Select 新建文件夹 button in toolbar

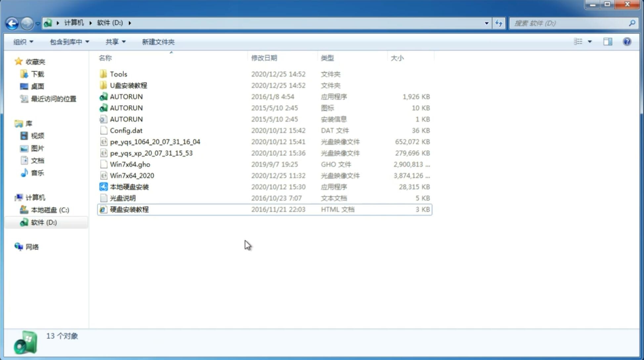click(x=158, y=42)
